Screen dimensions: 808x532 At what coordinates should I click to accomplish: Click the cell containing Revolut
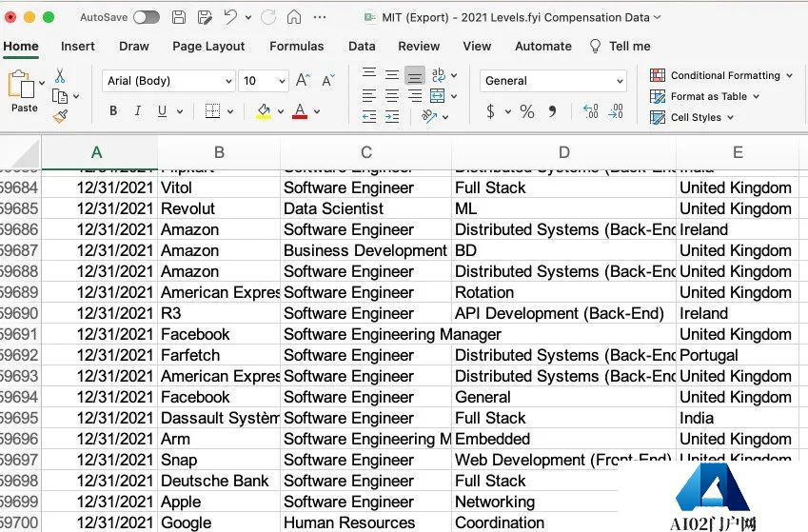coord(219,208)
